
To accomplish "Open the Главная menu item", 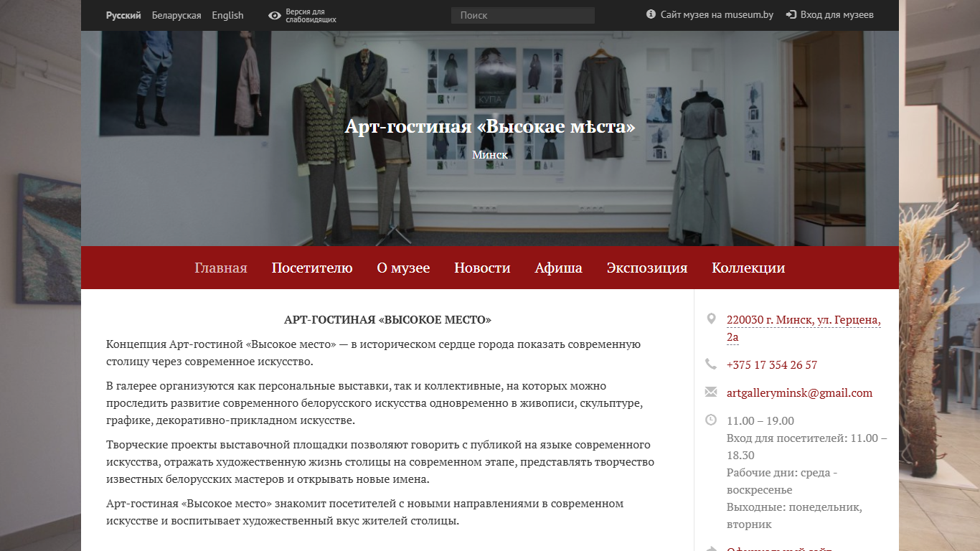I will [221, 268].
